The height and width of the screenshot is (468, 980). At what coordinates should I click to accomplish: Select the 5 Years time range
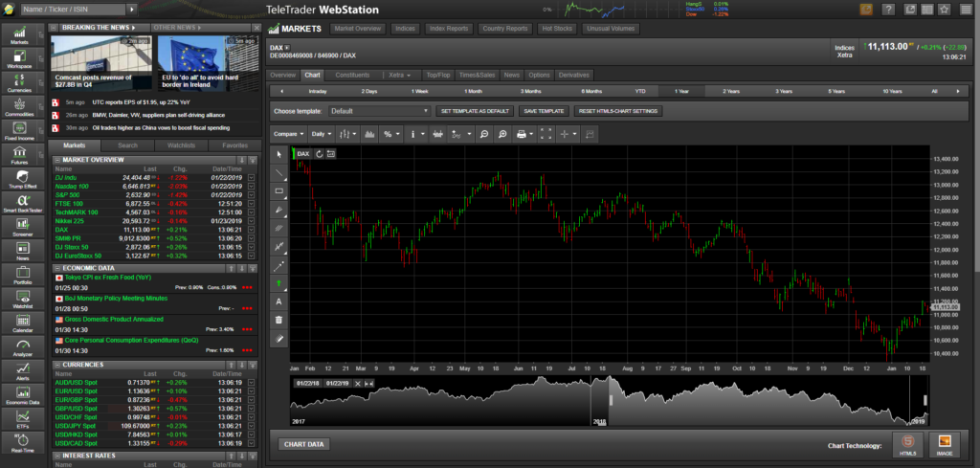pos(836,91)
